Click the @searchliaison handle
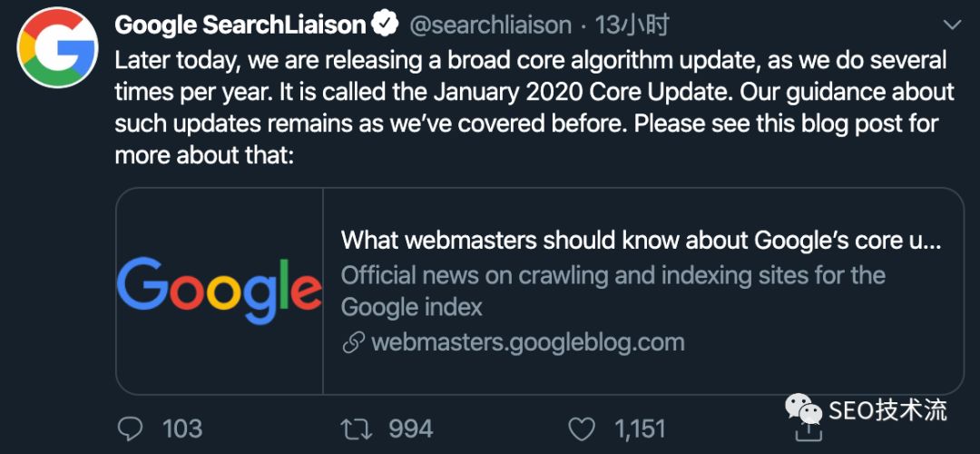 coord(491,25)
